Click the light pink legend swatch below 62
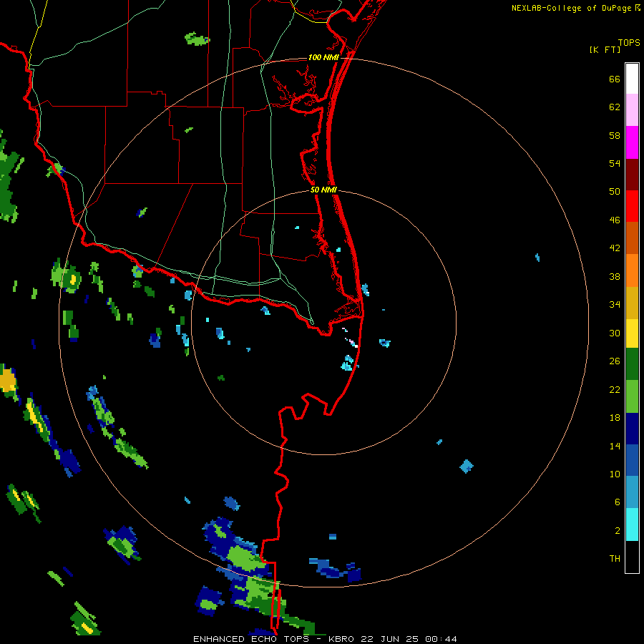 click(632, 109)
